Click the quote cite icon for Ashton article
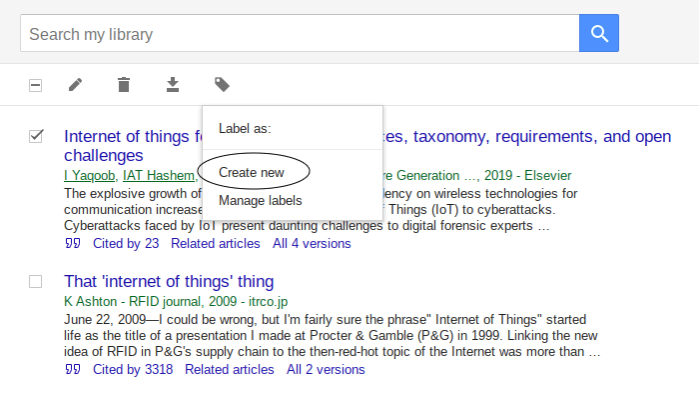This screenshot has height=413, width=699. (x=71, y=370)
